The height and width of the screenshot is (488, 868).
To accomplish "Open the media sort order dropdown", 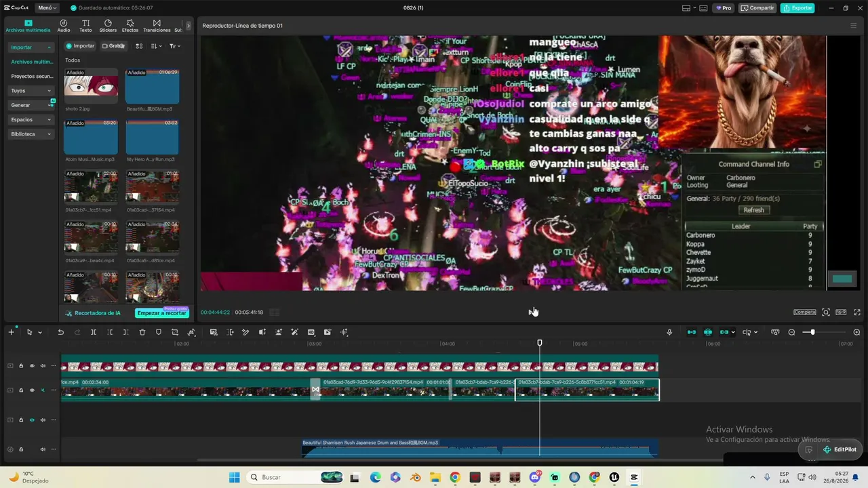I will coord(156,46).
